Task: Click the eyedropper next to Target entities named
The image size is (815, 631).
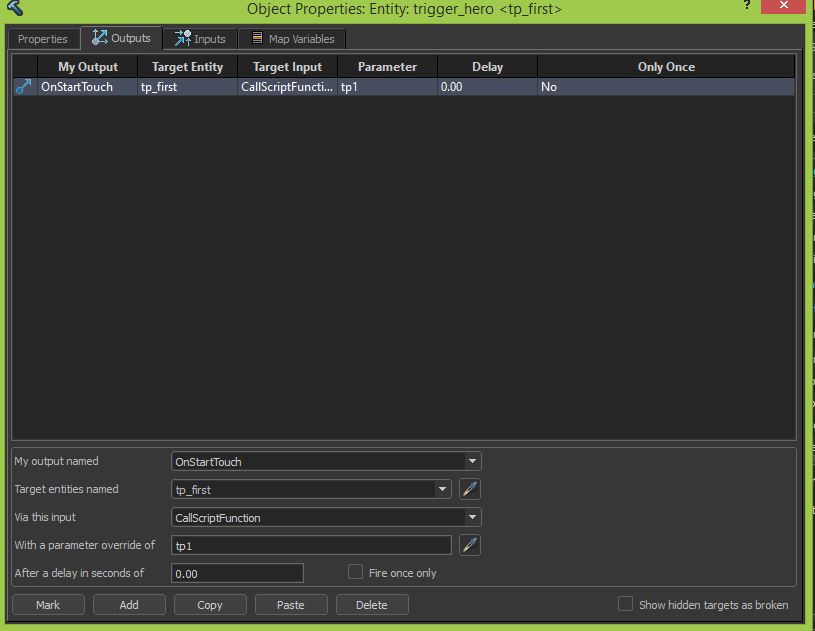Action: coord(469,489)
